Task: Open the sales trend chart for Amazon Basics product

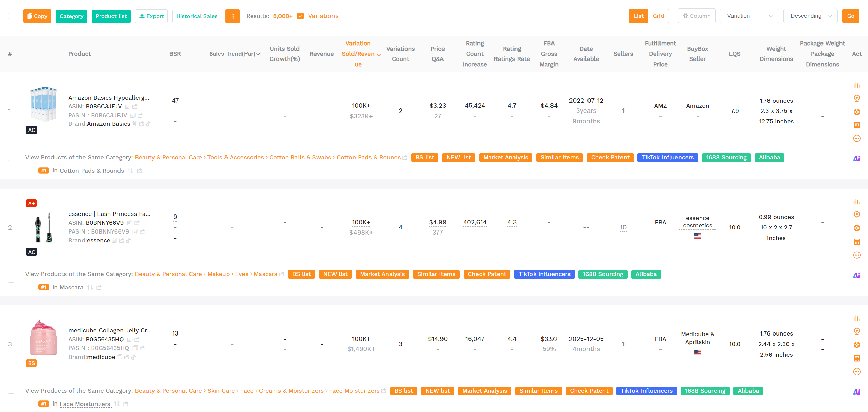Action: pos(857,85)
